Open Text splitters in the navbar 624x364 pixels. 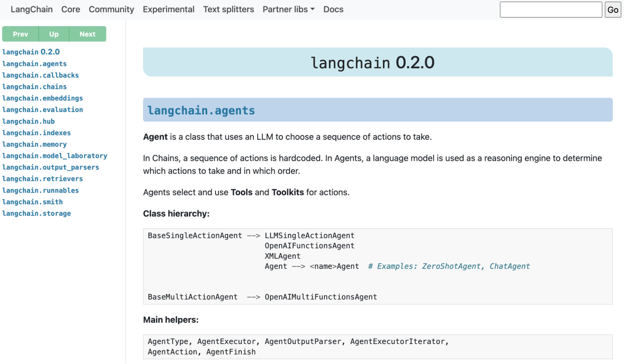(228, 9)
